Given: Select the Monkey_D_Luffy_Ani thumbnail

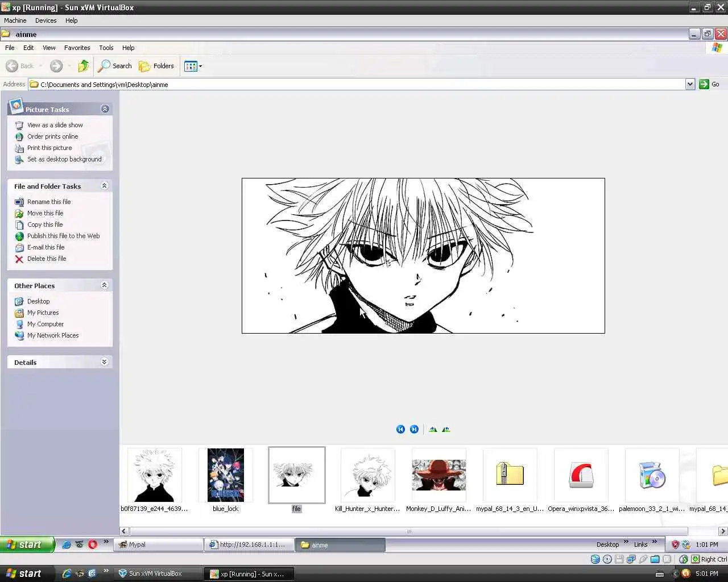Looking at the screenshot, I should [x=439, y=475].
